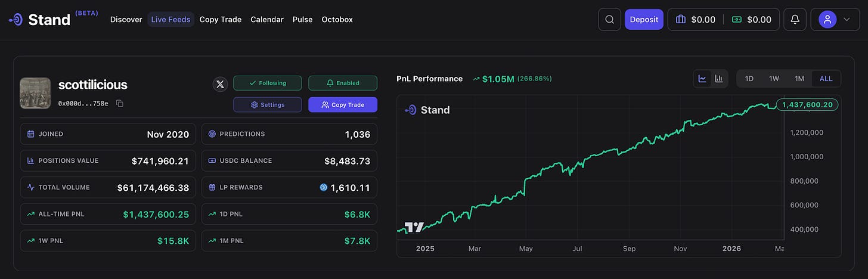The height and width of the screenshot is (279, 868).
Task: Open the search magnifier icon
Action: (609, 20)
